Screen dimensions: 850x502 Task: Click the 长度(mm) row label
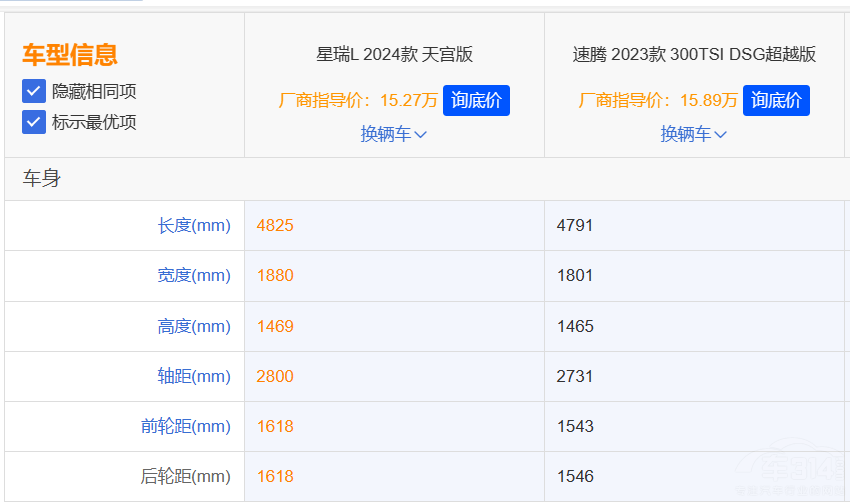[x=194, y=226]
